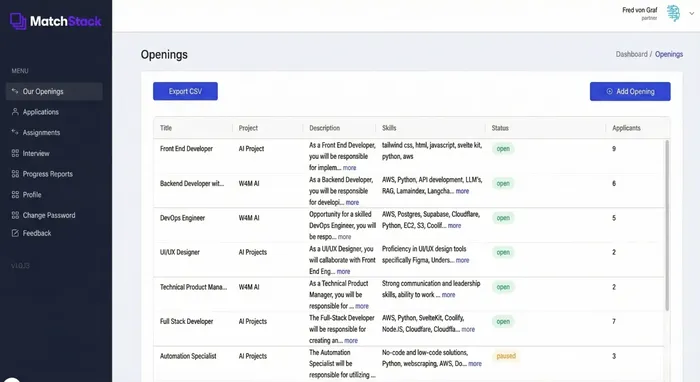This screenshot has height=382, width=700.
Task: Click the Add Opening button
Action: click(630, 91)
